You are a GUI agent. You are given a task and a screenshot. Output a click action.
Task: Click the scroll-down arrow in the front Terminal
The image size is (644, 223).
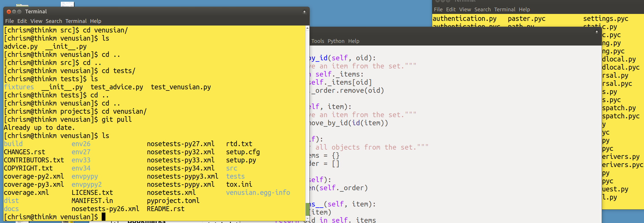307,218
